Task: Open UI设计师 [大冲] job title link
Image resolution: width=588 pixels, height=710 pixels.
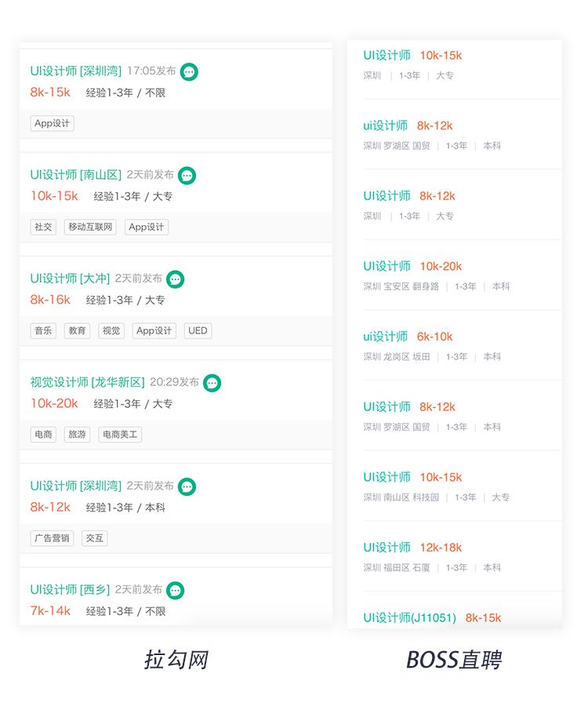Action: click(70, 279)
